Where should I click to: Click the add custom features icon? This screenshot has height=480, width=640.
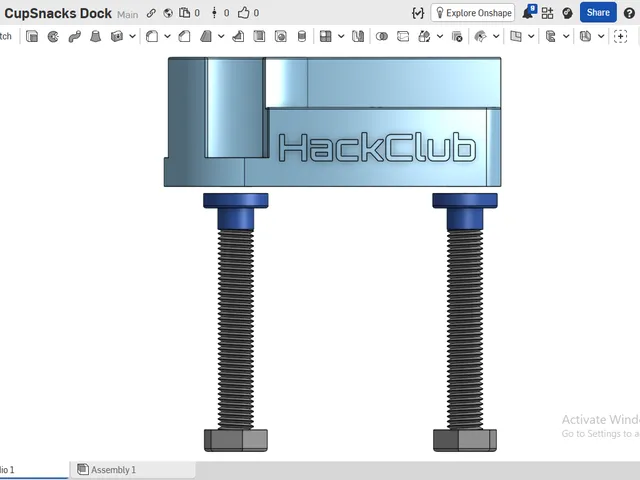click(620, 36)
